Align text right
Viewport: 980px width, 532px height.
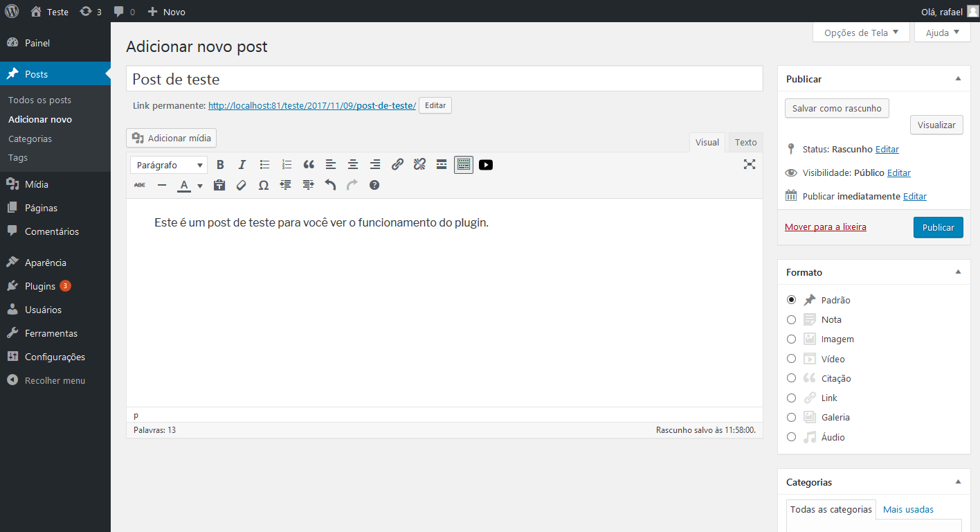click(375, 165)
